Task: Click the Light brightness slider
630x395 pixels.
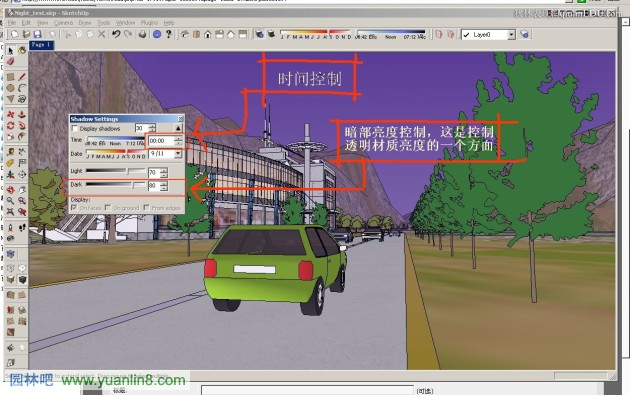Action: 116,172
